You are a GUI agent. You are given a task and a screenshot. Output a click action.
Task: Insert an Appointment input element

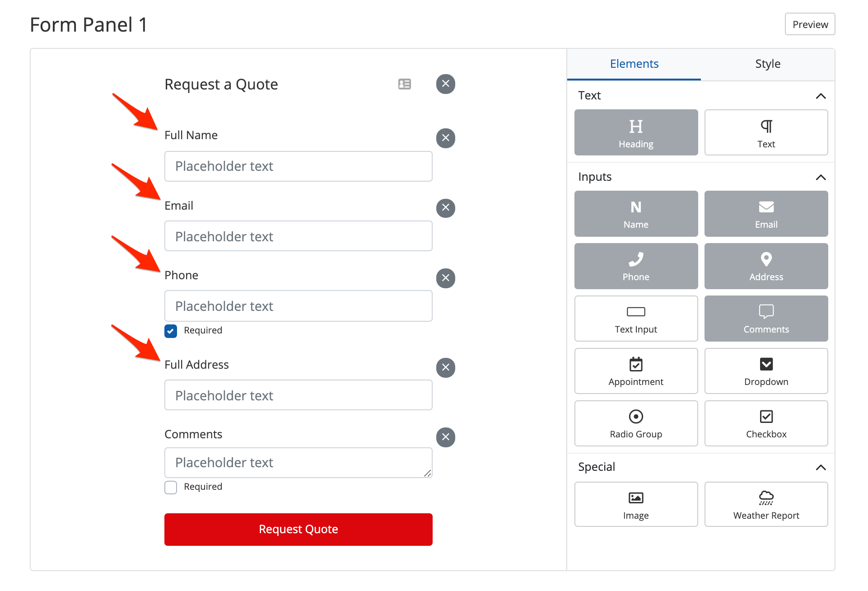[636, 371]
